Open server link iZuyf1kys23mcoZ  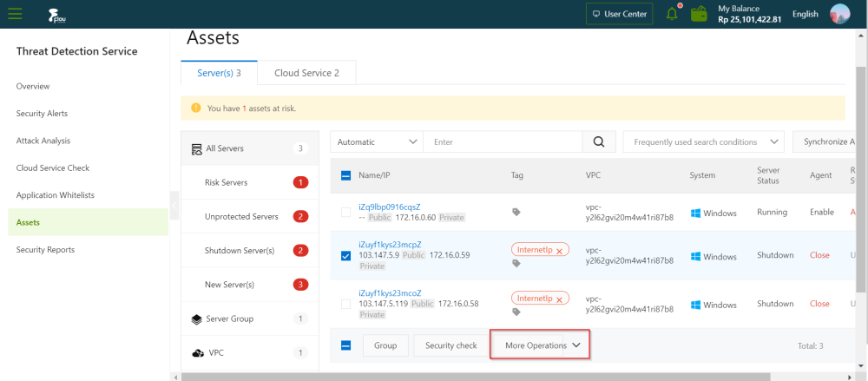(390, 293)
